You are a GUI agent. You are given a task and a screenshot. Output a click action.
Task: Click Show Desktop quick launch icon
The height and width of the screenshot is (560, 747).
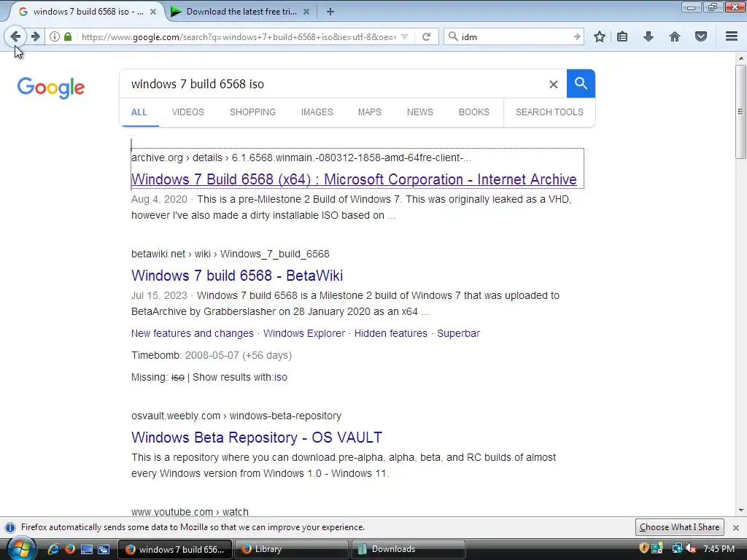pyautogui.click(x=87, y=549)
